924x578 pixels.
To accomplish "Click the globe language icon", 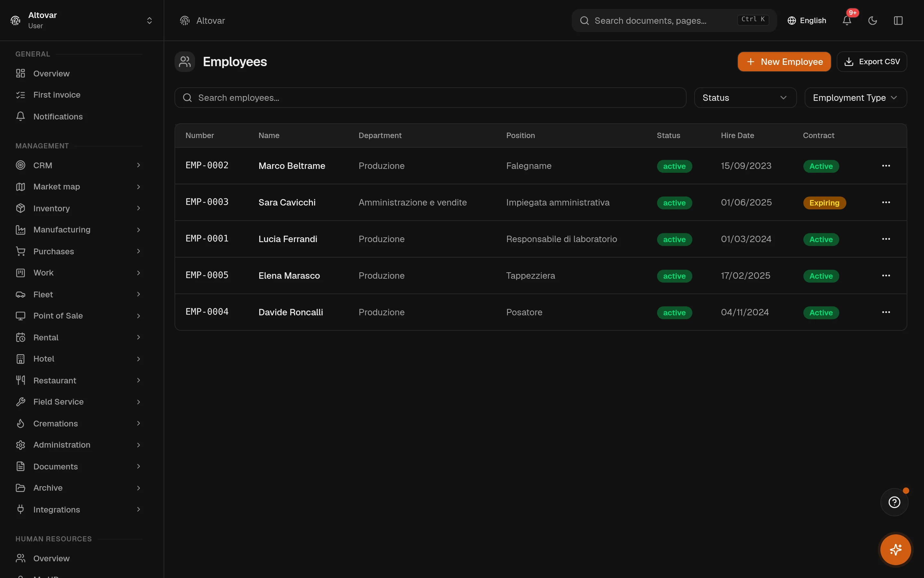I will 792,21.
